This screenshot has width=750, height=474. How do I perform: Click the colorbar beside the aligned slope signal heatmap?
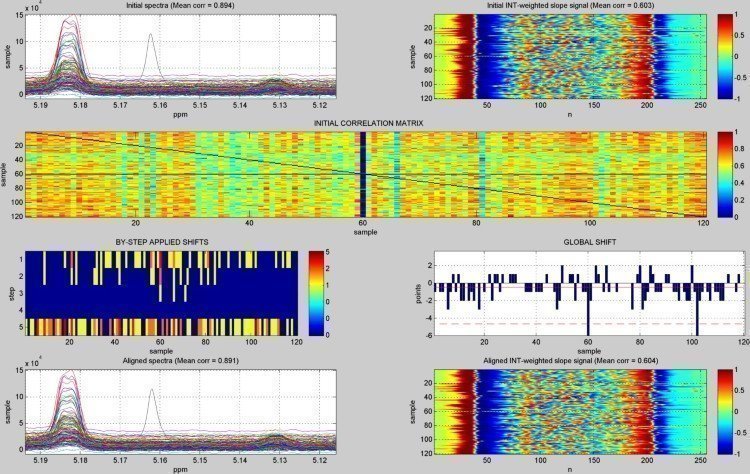click(x=725, y=413)
